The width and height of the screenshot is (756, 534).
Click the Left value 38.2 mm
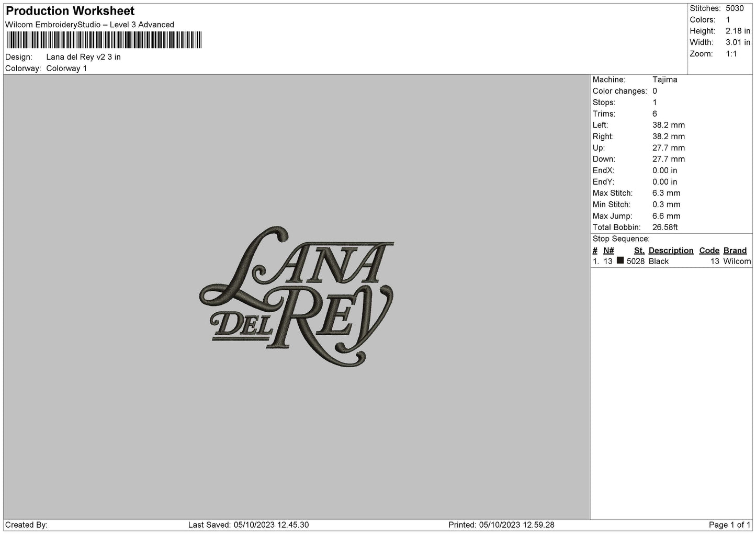[668, 125]
